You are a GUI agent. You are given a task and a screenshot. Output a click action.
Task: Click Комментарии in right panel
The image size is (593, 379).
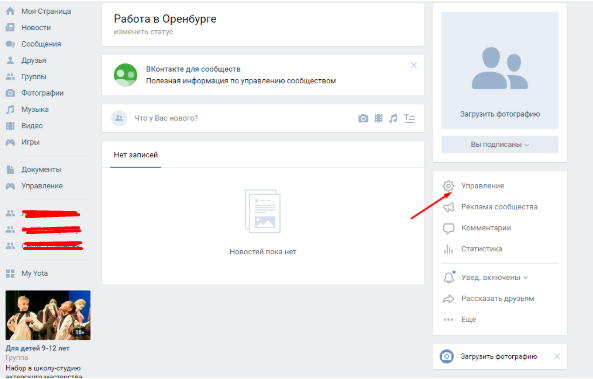click(x=486, y=228)
